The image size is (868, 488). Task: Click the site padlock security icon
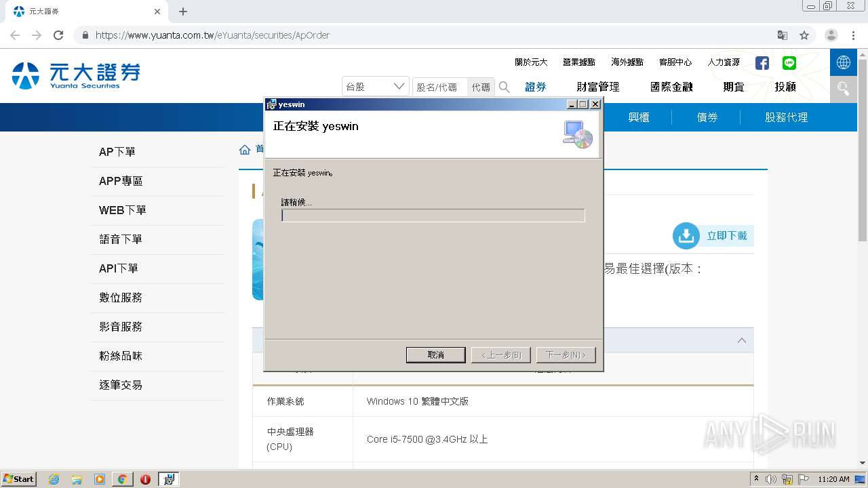click(x=85, y=35)
